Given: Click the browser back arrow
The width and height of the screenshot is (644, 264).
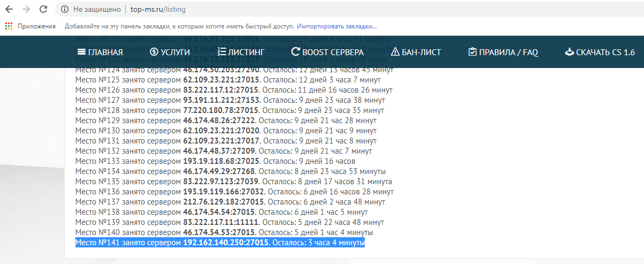Looking at the screenshot, I should click(9, 10).
